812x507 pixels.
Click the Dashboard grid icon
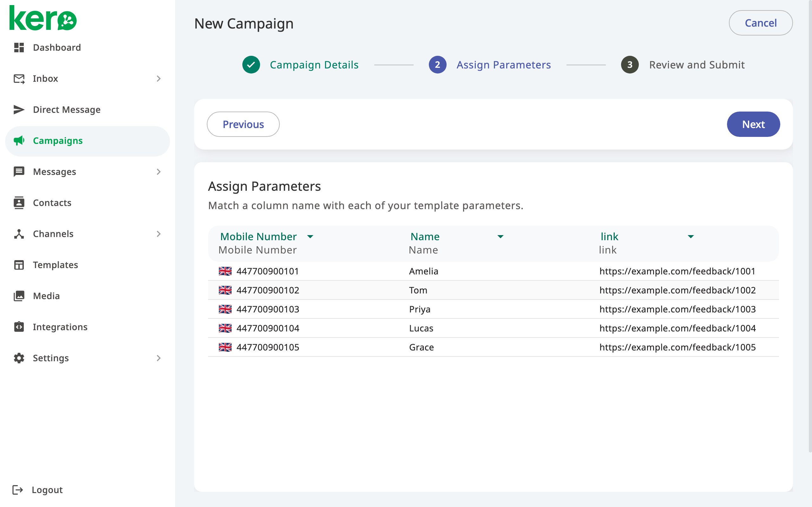(19, 48)
